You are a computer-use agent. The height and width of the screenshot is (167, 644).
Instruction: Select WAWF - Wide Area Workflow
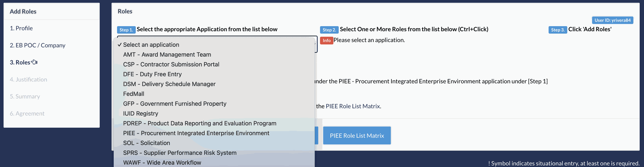tap(162, 163)
